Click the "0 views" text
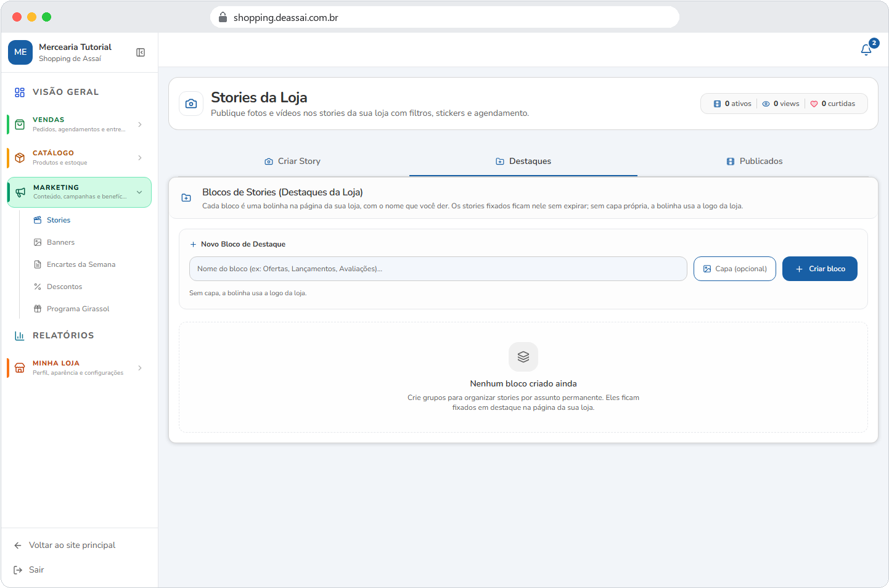Image resolution: width=889 pixels, height=588 pixels. point(786,104)
